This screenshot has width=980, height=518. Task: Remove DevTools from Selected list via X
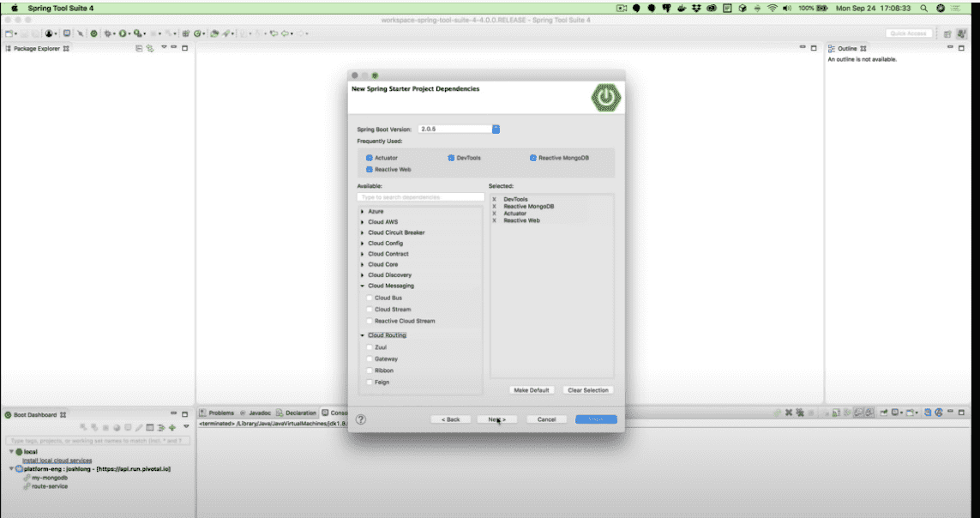pyautogui.click(x=495, y=199)
